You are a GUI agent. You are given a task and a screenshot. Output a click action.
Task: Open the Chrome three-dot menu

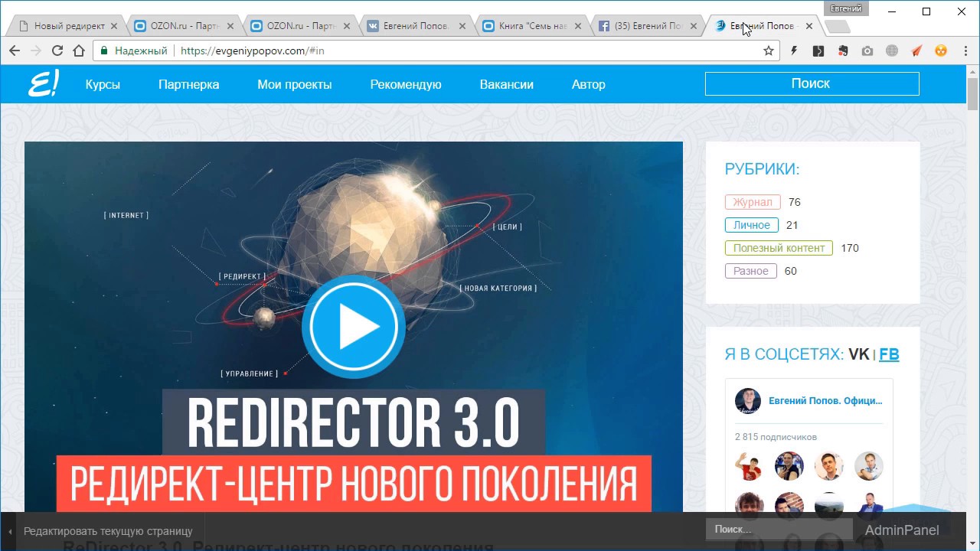tap(965, 51)
